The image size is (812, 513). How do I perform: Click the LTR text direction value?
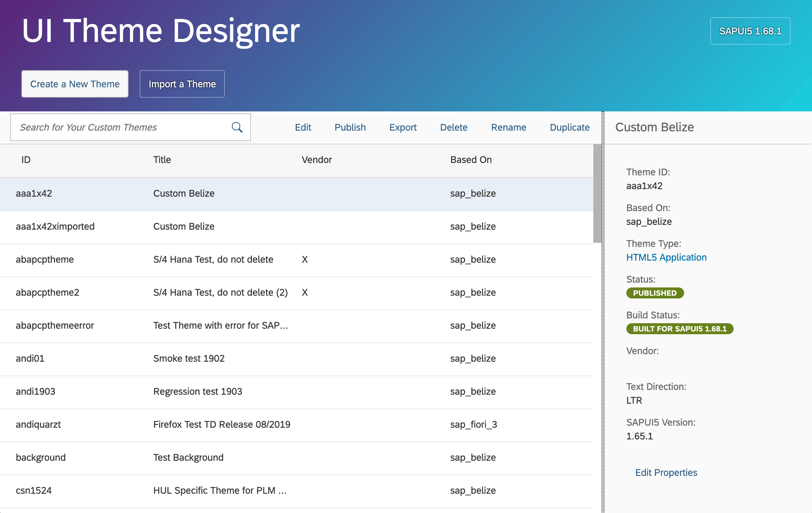(634, 400)
